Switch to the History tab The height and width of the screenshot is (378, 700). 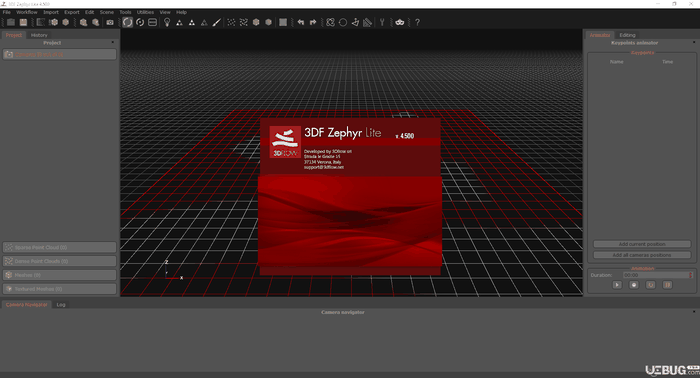[39, 35]
